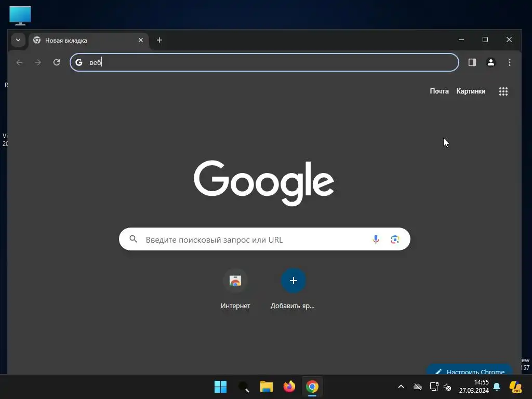Open the Chrome three-dot menu

(x=510, y=62)
